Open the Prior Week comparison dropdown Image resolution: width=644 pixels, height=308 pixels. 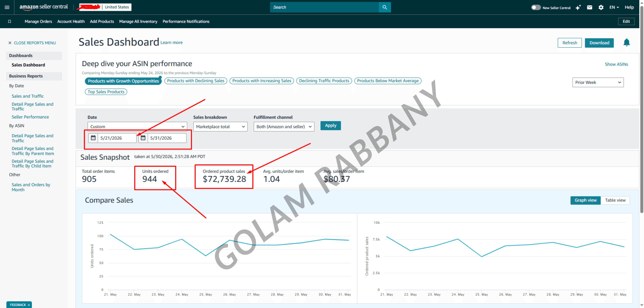click(598, 82)
